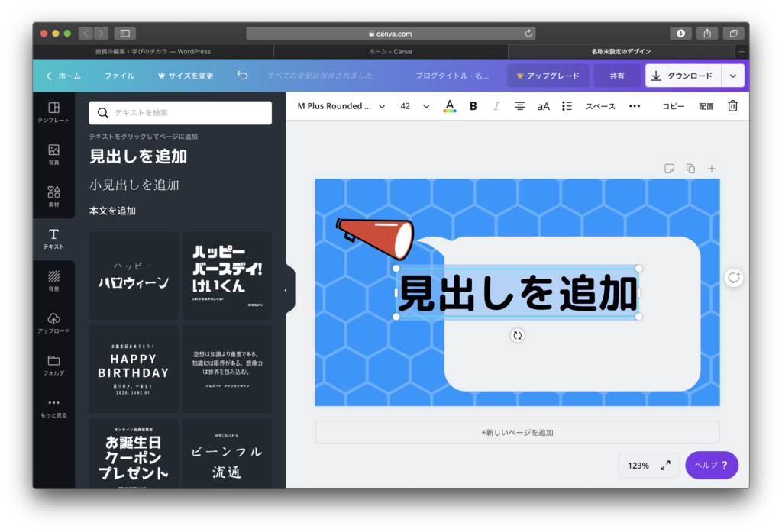782x532 pixels.
Task: Open the フォルダ (Folders) sidebar panel
Action: (53, 365)
